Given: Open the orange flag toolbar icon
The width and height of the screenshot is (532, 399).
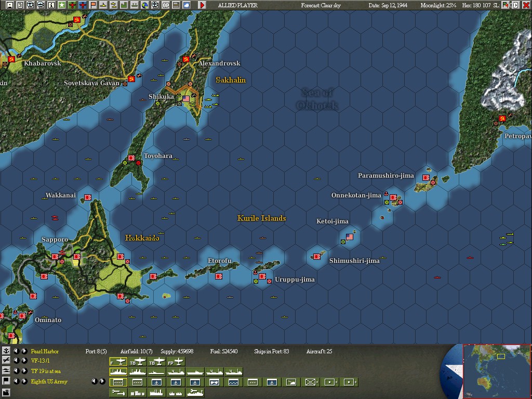Looking at the screenshot, I should tap(93, 5).
